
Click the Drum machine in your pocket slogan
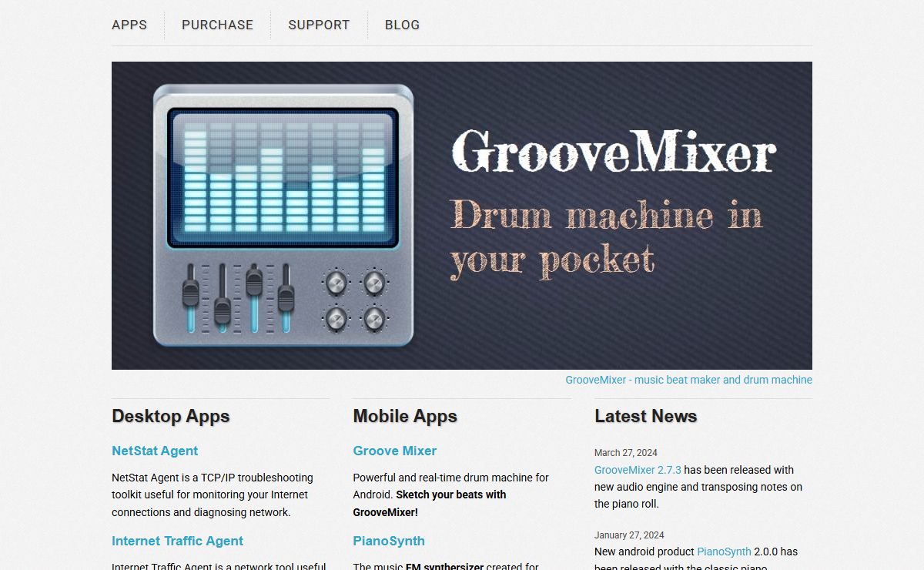606,238
